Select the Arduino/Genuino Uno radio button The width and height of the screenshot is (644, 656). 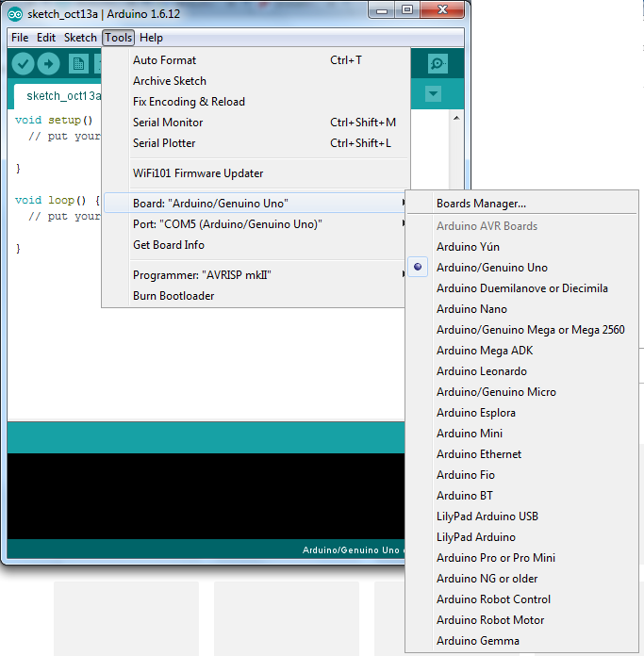[418, 267]
